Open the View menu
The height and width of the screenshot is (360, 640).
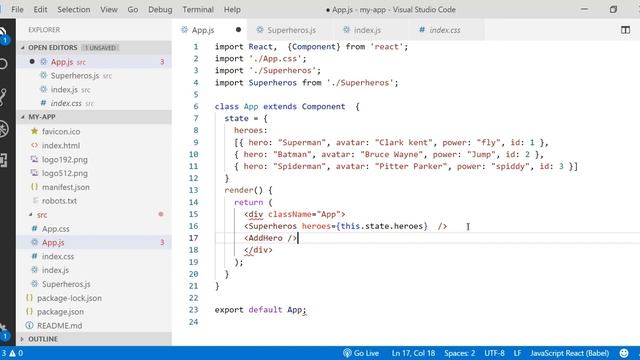(x=109, y=9)
